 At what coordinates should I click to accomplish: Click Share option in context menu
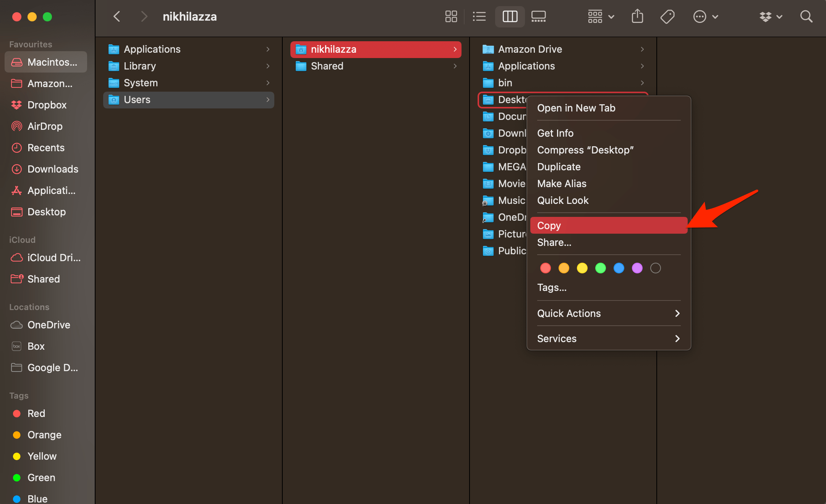tap(554, 242)
